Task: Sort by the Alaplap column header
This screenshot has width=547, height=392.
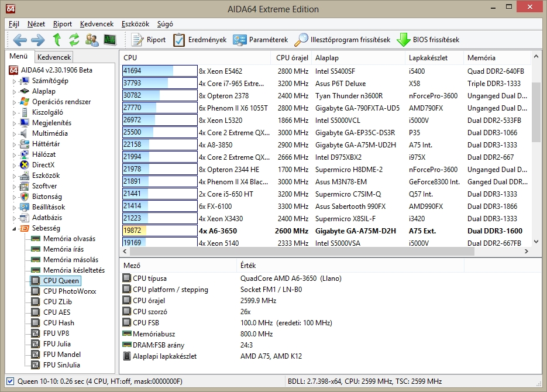Action: pos(358,58)
